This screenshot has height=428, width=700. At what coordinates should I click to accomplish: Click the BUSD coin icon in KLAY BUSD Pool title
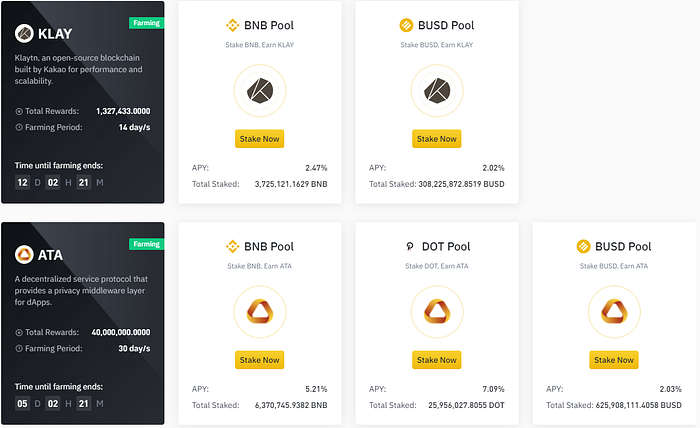coord(406,25)
